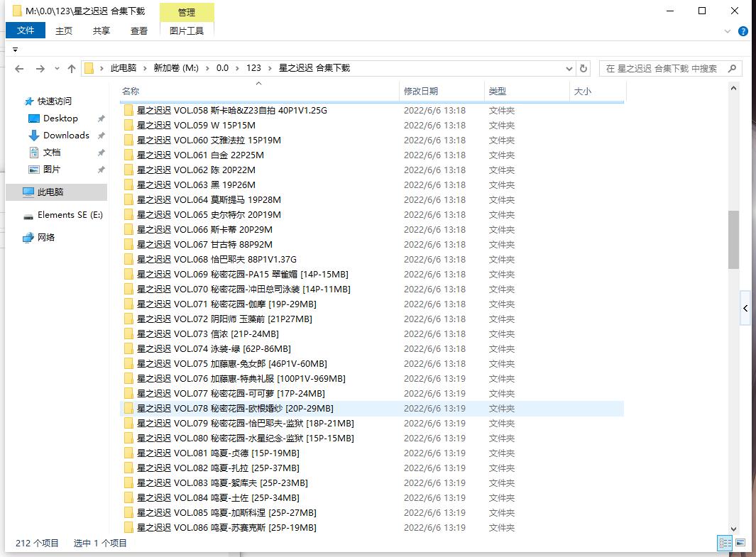Expand chevron after 此电脑 in breadcrumb

(145, 68)
